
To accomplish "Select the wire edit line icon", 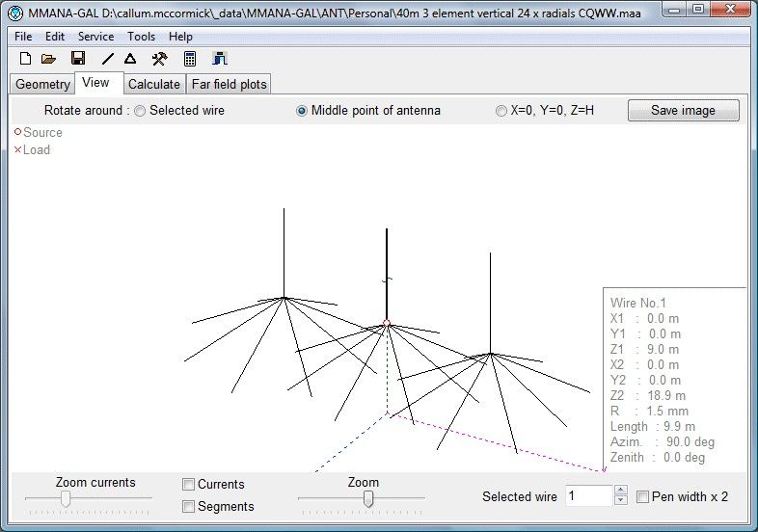I will point(107,59).
